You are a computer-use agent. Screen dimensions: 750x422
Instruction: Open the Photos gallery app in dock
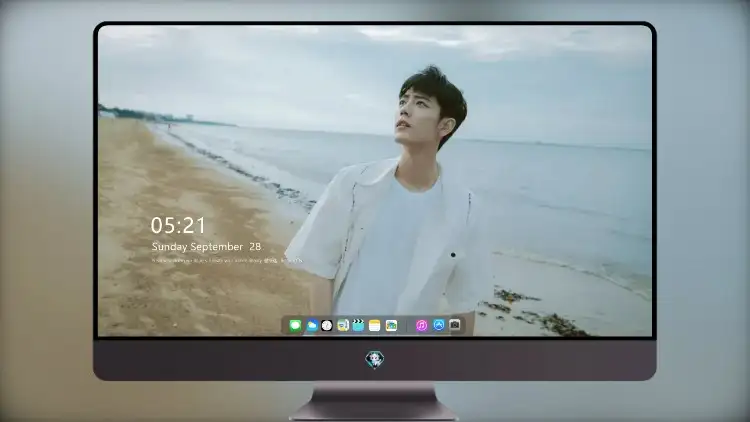point(391,325)
